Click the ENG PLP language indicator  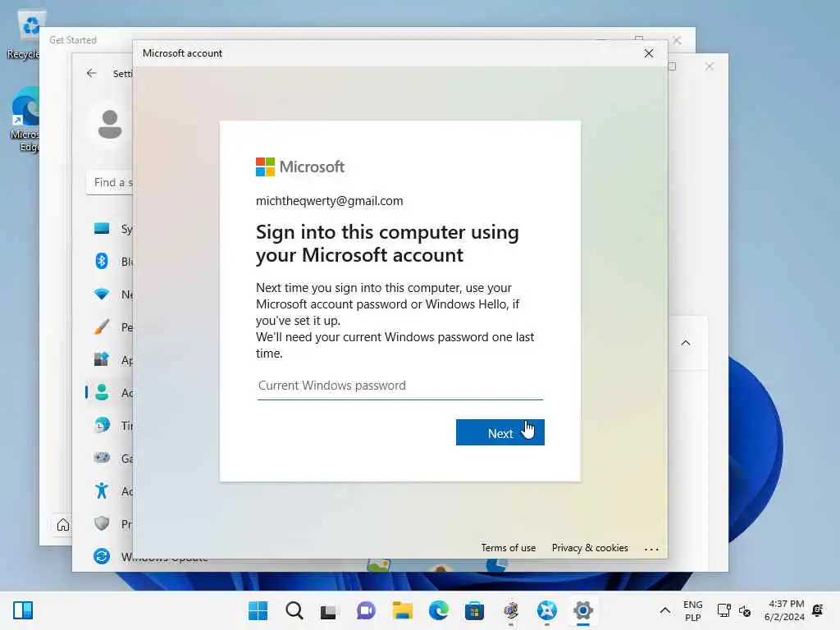(x=692, y=610)
